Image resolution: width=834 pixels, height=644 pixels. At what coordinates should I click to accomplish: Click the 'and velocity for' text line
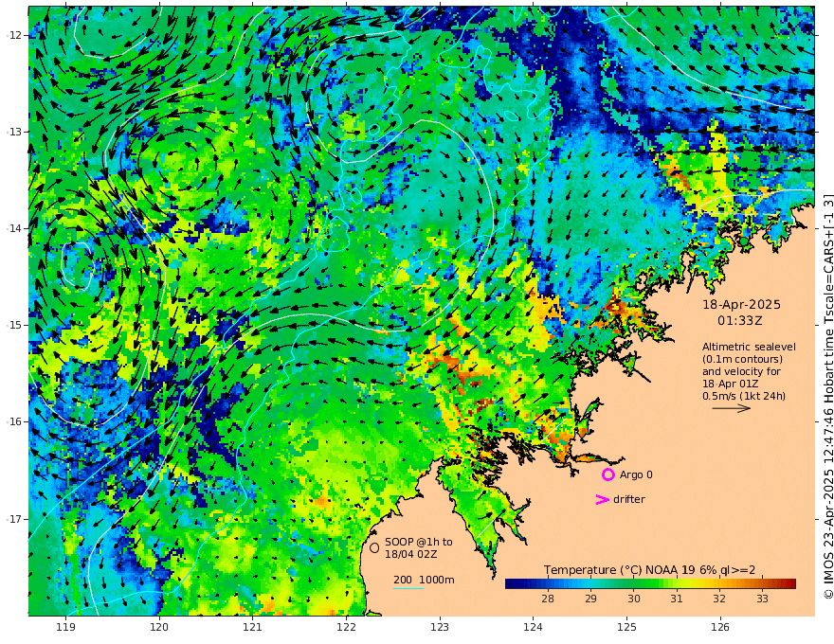point(741,371)
